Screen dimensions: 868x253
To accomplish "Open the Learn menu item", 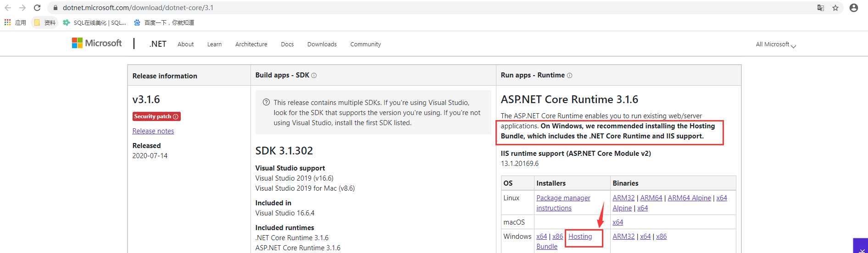I will click(214, 44).
